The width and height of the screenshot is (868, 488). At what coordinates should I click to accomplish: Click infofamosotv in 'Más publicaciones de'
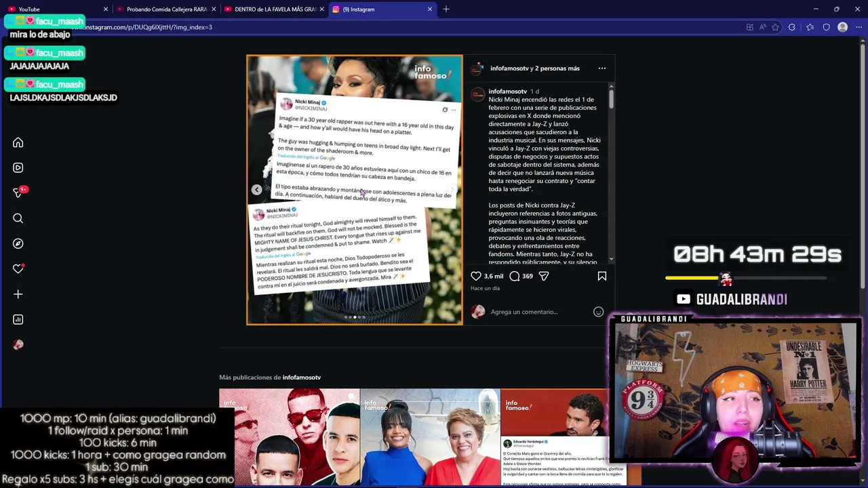click(302, 378)
